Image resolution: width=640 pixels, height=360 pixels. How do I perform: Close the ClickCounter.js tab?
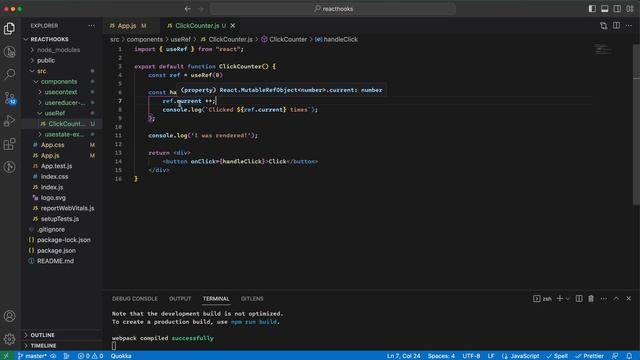pyautogui.click(x=233, y=25)
